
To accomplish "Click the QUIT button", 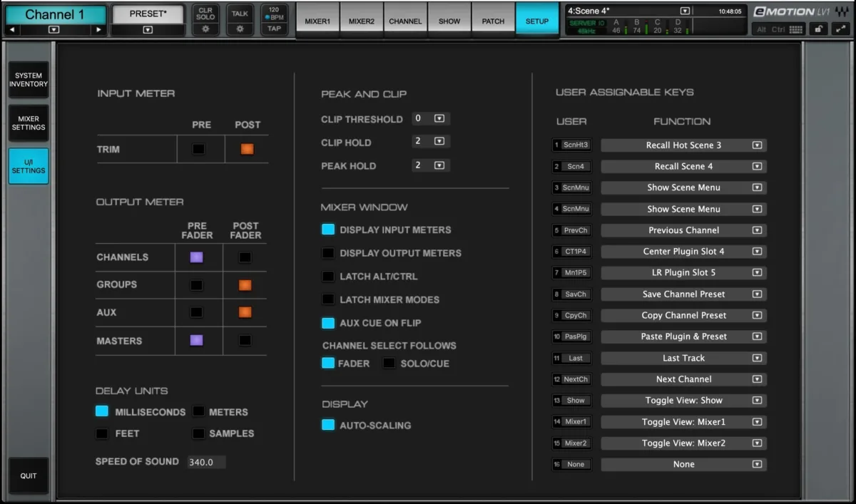I will point(29,475).
